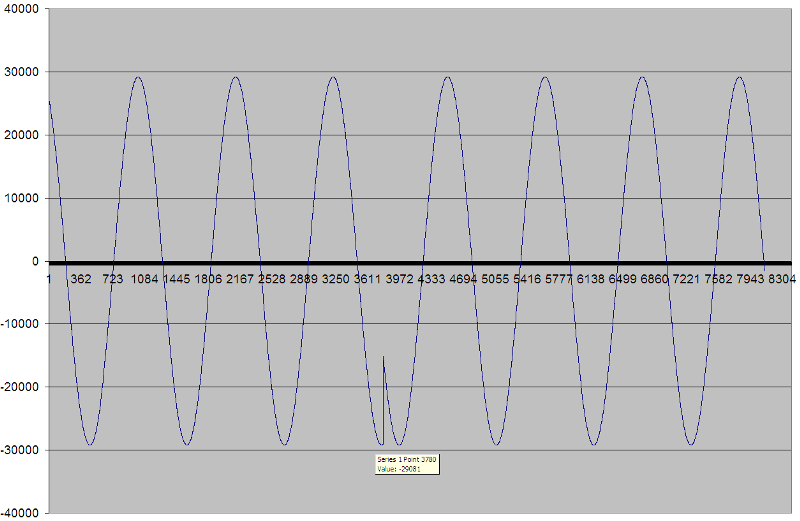Select the 0 label on the vertical axis
This screenshot has width=800, height=521.
pos(35,261)
